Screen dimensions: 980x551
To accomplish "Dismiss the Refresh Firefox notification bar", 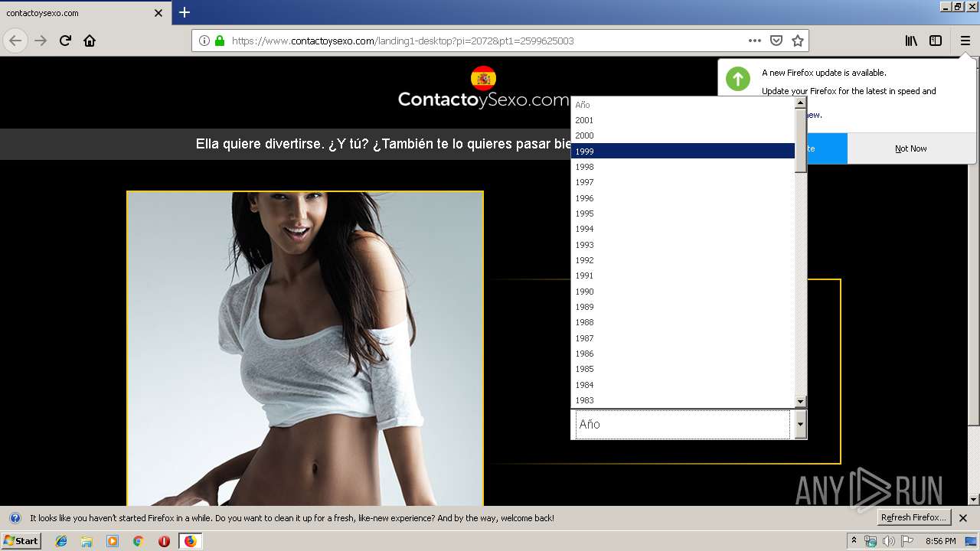I will click(x=963, y=518).
